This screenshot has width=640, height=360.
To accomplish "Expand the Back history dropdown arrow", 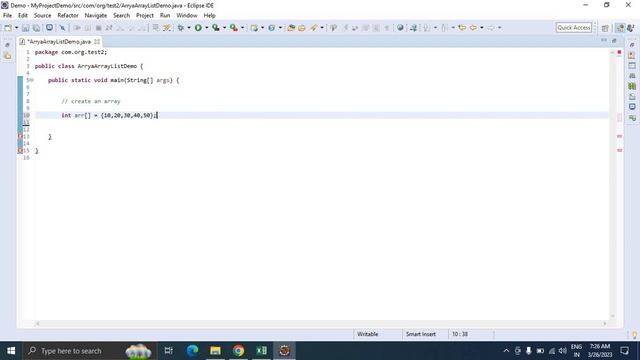I will pyautogui.click(x=482, y=28).
